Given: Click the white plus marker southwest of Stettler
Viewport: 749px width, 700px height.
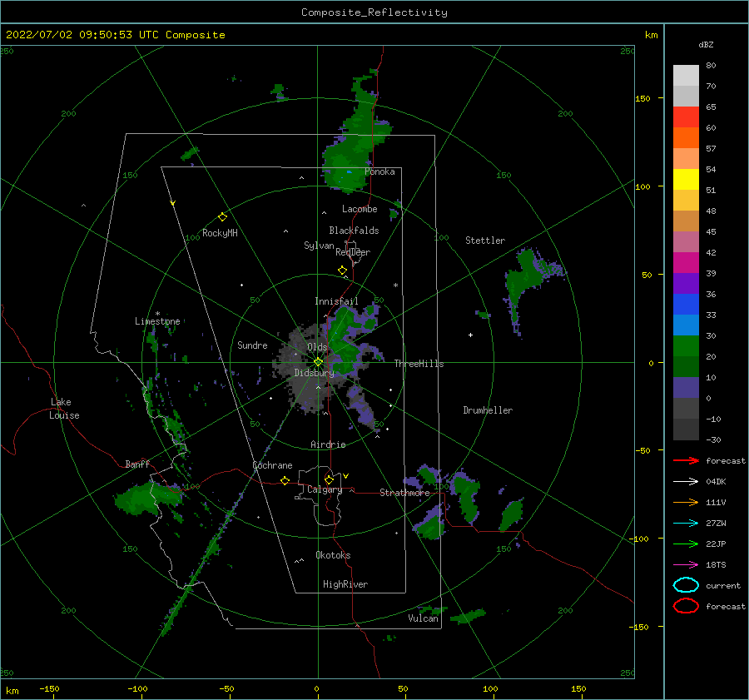Looking at the screenshot, I should [470, 335].
